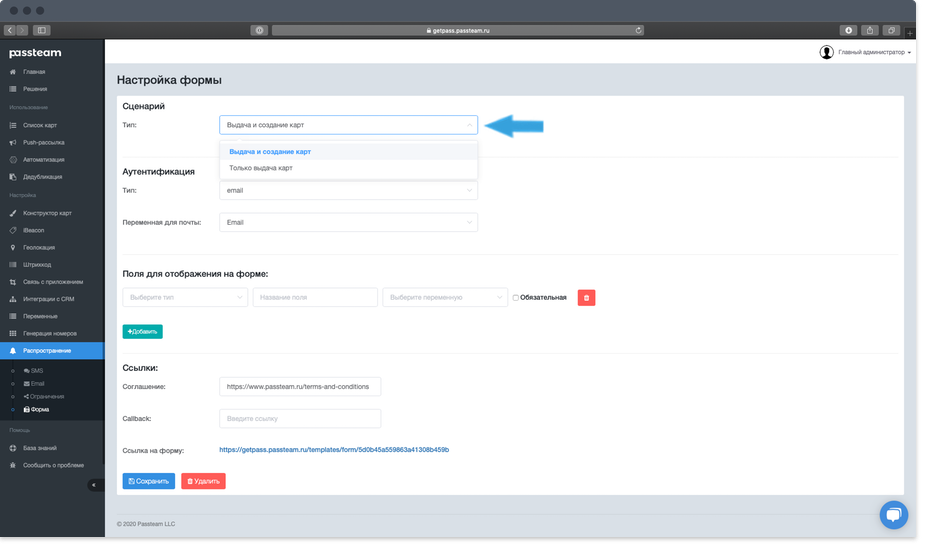This screenshot has width=925, height=544.
Task: Click the passteam logo
Action: pos(35,53)
